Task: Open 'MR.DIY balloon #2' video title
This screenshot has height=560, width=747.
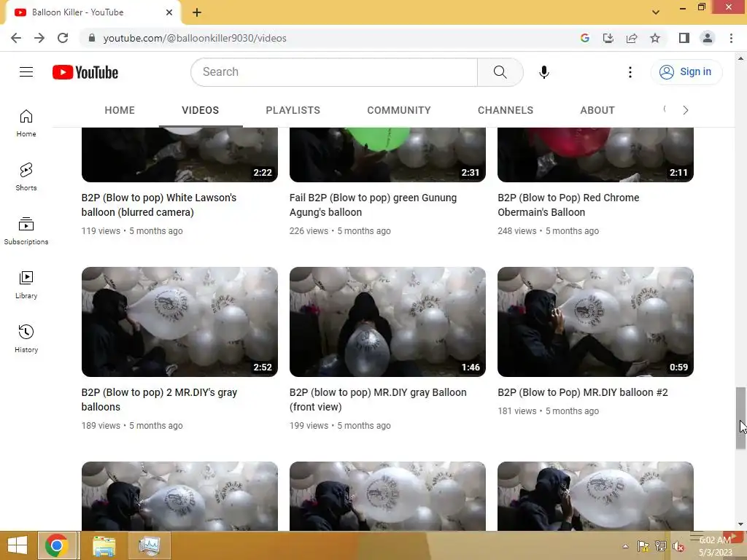Action: coord(583,392)
